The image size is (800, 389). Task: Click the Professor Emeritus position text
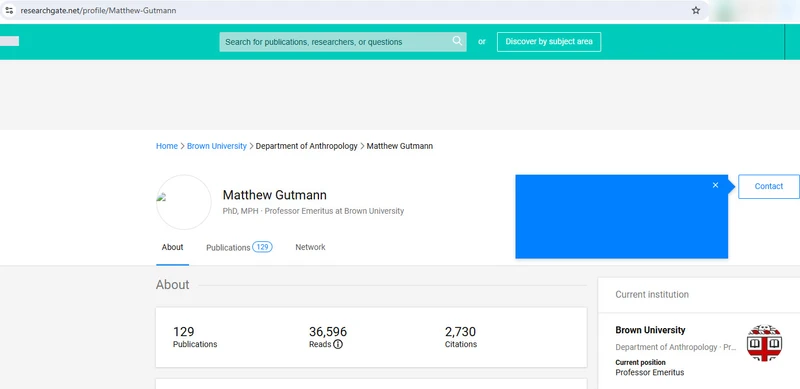pos(649,373)
